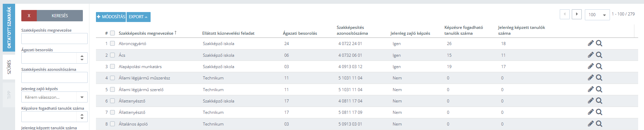
Task: Toggle the select-all header checkbox
Action: click(x=112, y=33)
